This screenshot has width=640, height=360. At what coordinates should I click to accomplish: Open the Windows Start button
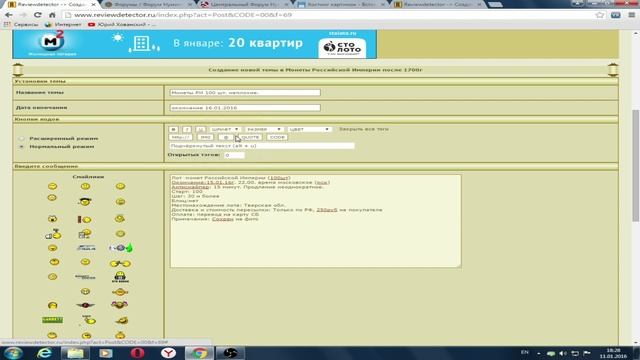(13, 353)
